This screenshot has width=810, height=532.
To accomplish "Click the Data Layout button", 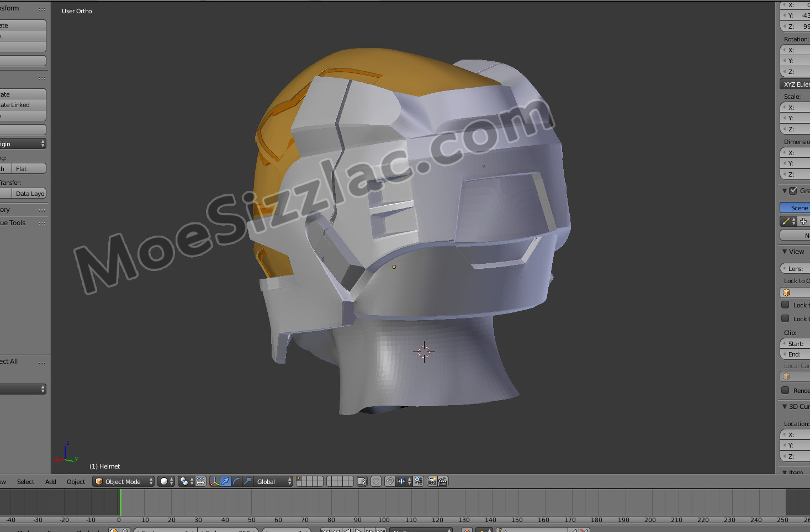I will [29, 194].
